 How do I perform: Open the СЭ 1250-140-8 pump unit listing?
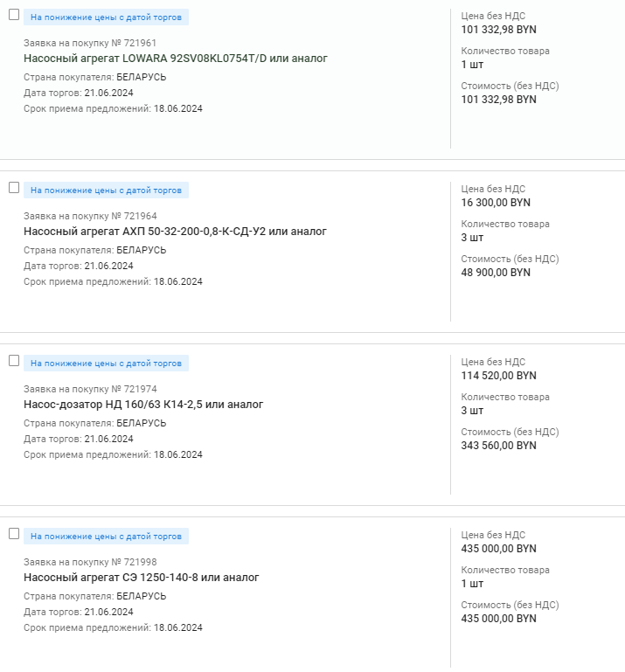tap(141, 578)
